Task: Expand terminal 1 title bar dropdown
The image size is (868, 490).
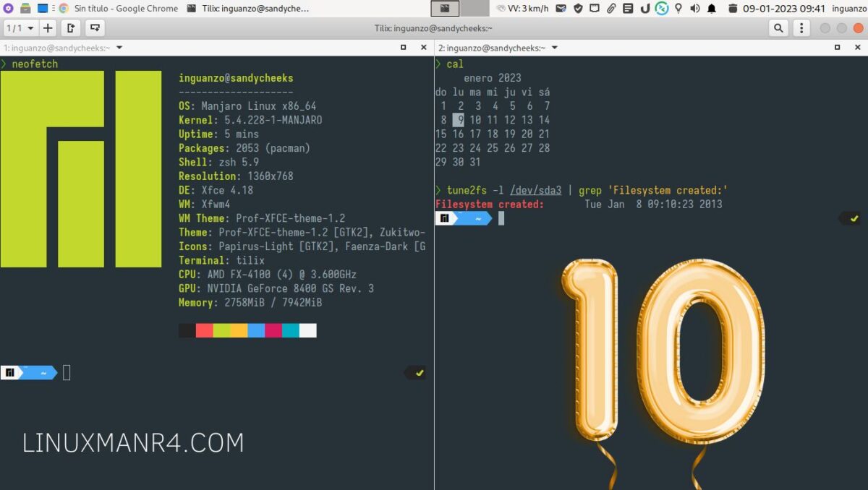Action: pos(119,47)
